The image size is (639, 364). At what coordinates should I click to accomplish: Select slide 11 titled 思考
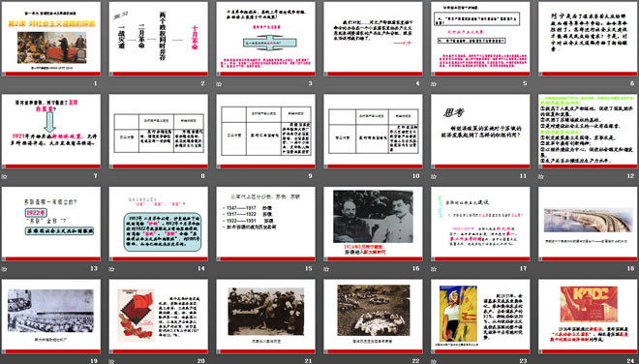480,132
